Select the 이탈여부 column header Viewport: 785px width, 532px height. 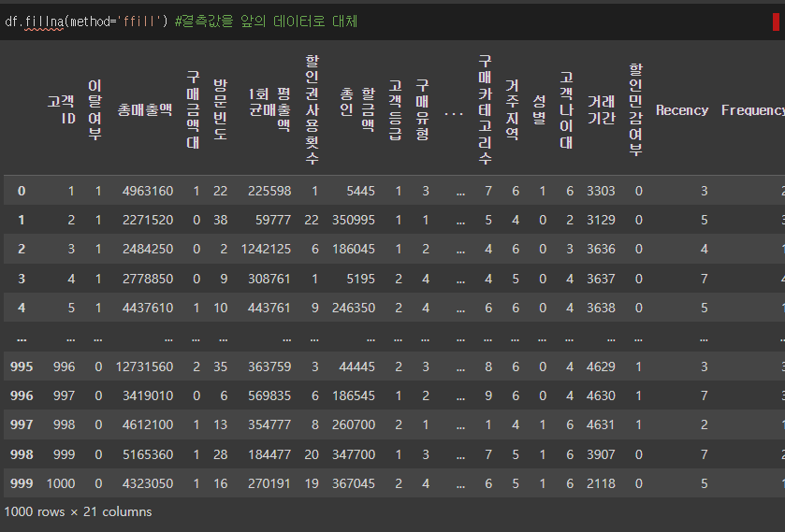click(94, 109)
